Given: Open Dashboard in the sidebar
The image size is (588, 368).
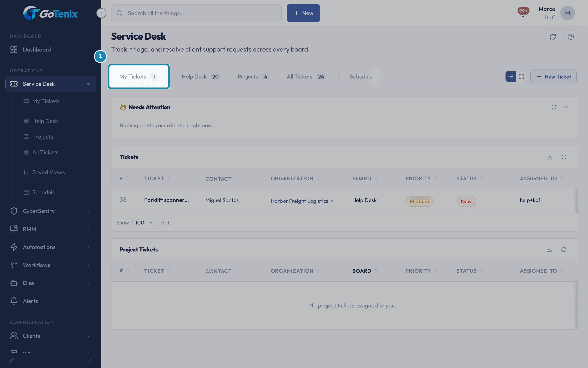Looking at the screenshot, I should pyautogui.click(x=51, y=50).
